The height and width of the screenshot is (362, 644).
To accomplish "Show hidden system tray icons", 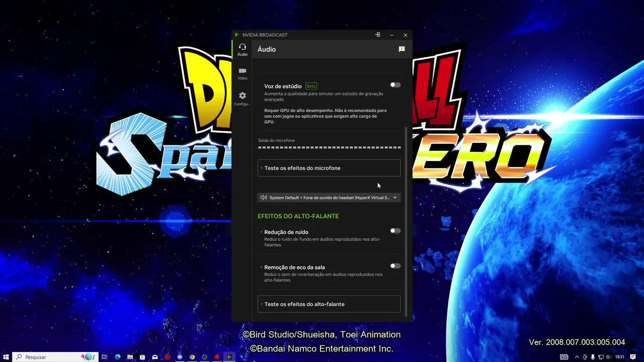I will (577, 357).
